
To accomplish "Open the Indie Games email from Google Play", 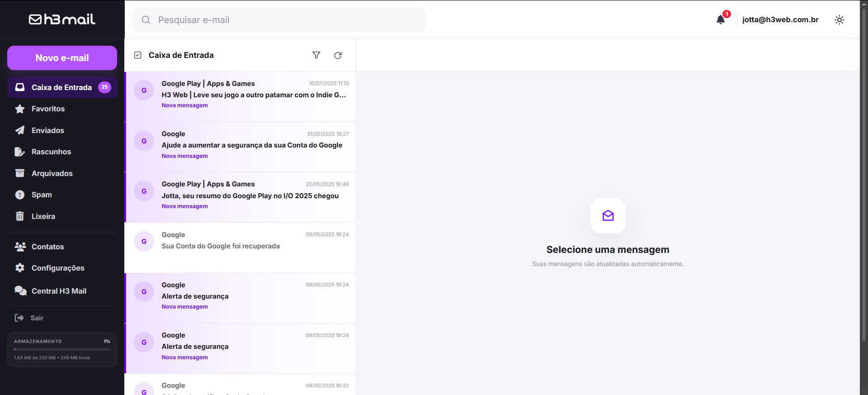I will (241, 97).
